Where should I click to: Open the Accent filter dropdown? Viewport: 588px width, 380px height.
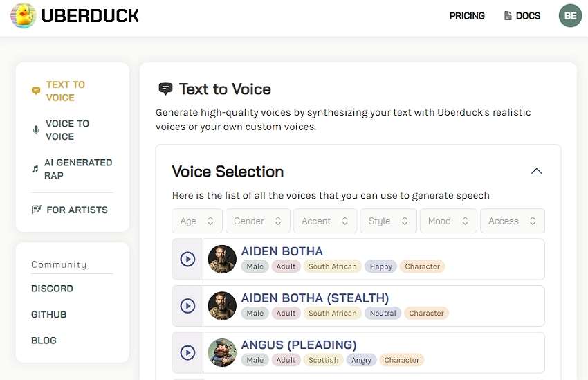324,221
